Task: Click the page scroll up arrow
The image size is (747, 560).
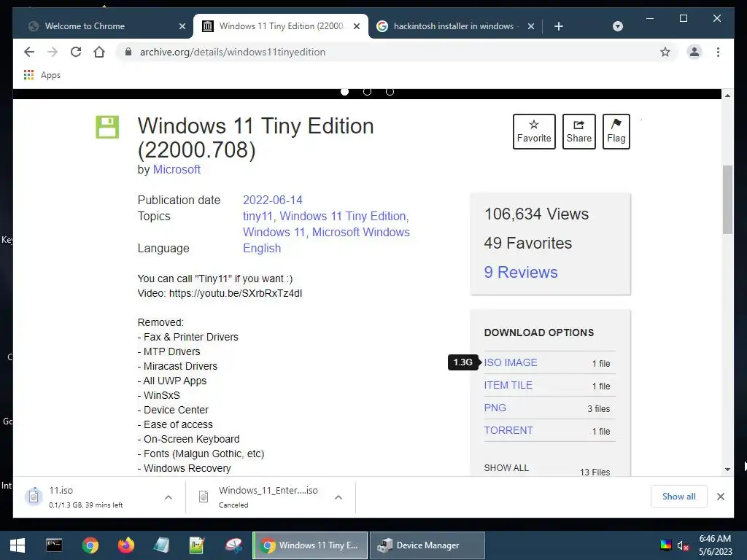Action: pyautogui.click(x=727, y=96)
